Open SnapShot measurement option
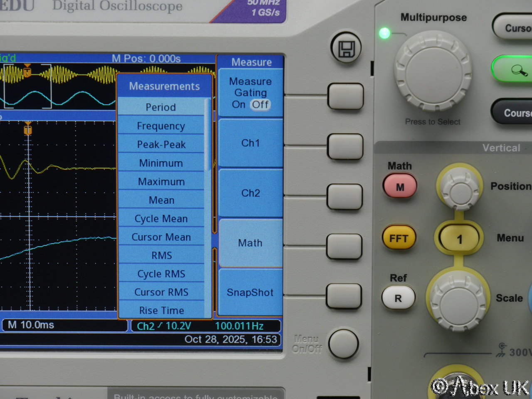The width and height of the screenshot is (532, 399). pos(250,293)
